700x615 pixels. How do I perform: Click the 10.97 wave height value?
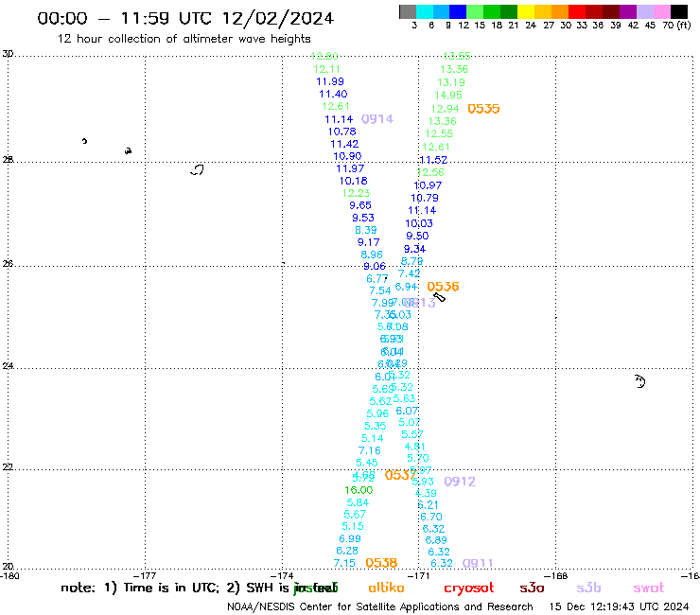[x=428, y=184]
